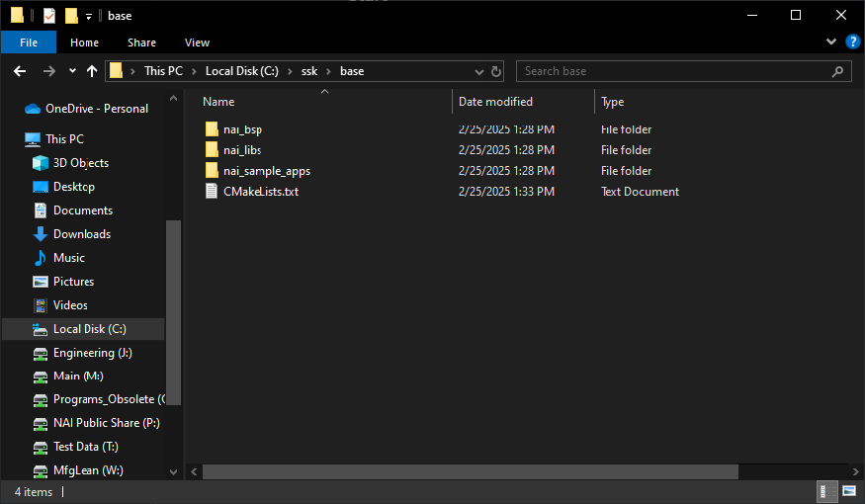Click the File folder type of nai_libs
The height and width of the screenshot is (504, 865).
626,150
